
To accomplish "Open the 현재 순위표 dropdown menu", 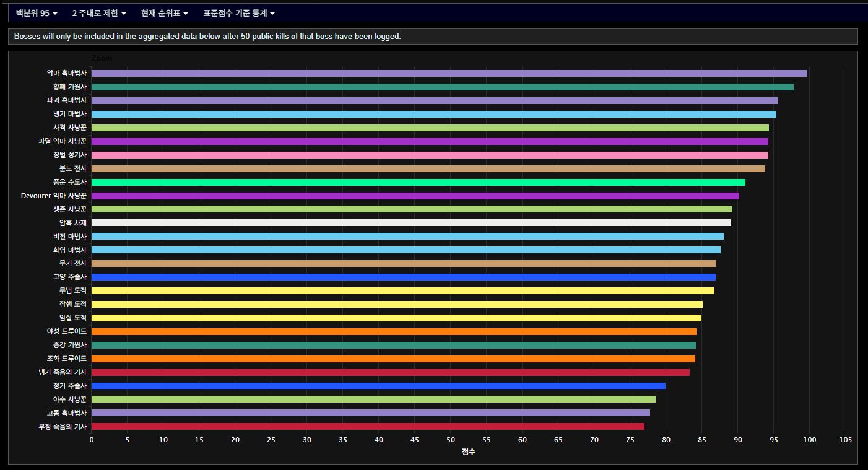I will pyautogui.click(x=164, y=13).
